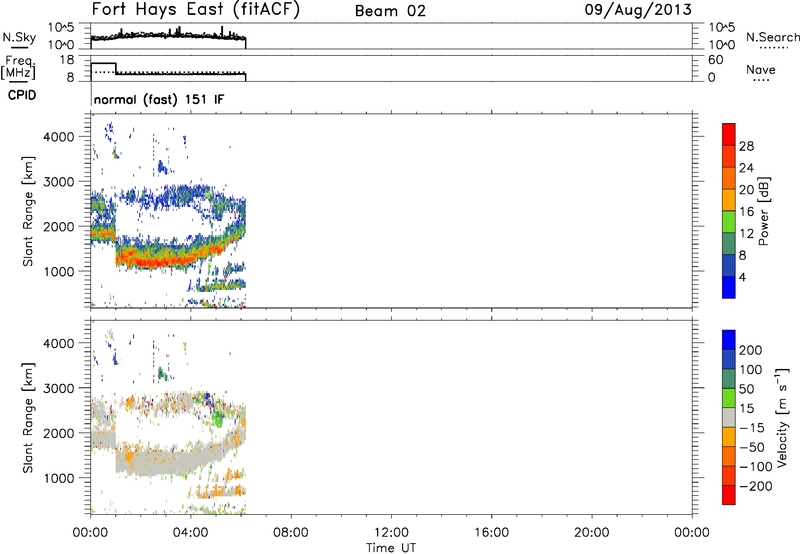Pick the gray segment of Velocity colorbar

729,417
